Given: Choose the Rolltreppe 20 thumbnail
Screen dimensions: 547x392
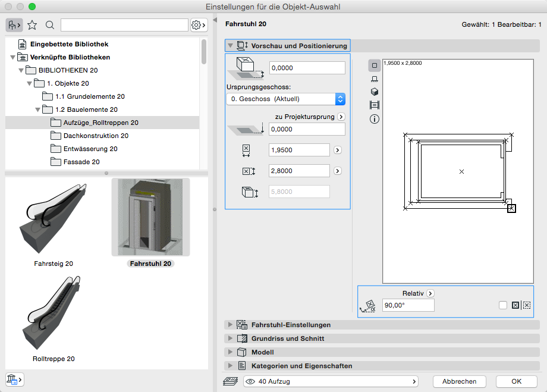Looking at the screenshot, I should point(54,317).
